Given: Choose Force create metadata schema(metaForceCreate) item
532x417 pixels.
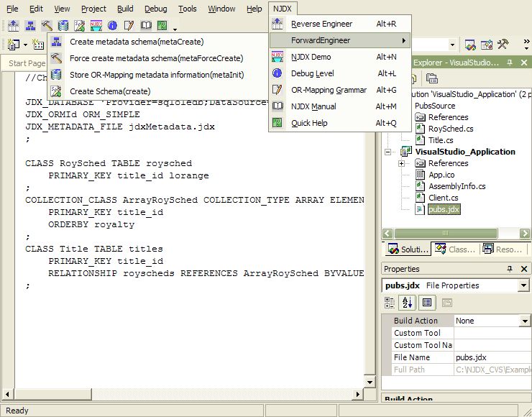Looking at the screenshot, I should pyautogui.click(x=157, y=58).
